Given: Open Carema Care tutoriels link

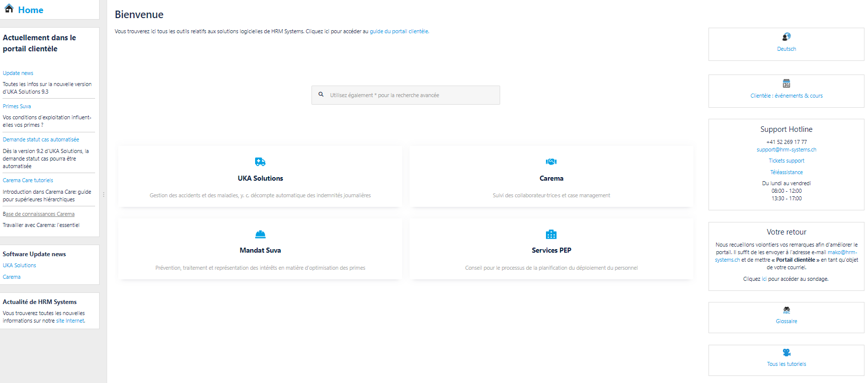Looking at the screenshot, I should click(x=28, y=180).
